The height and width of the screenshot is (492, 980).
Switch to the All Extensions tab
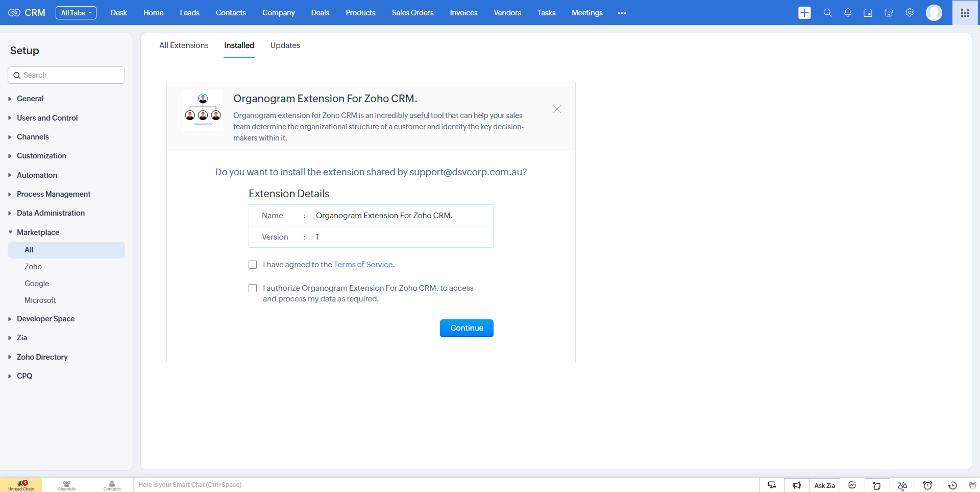point(184,45)
